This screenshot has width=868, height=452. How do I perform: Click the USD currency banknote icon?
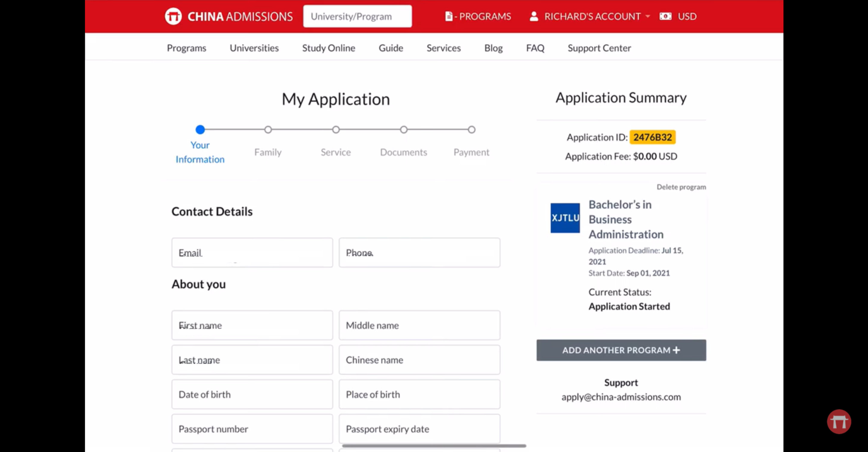pos(665,16)
